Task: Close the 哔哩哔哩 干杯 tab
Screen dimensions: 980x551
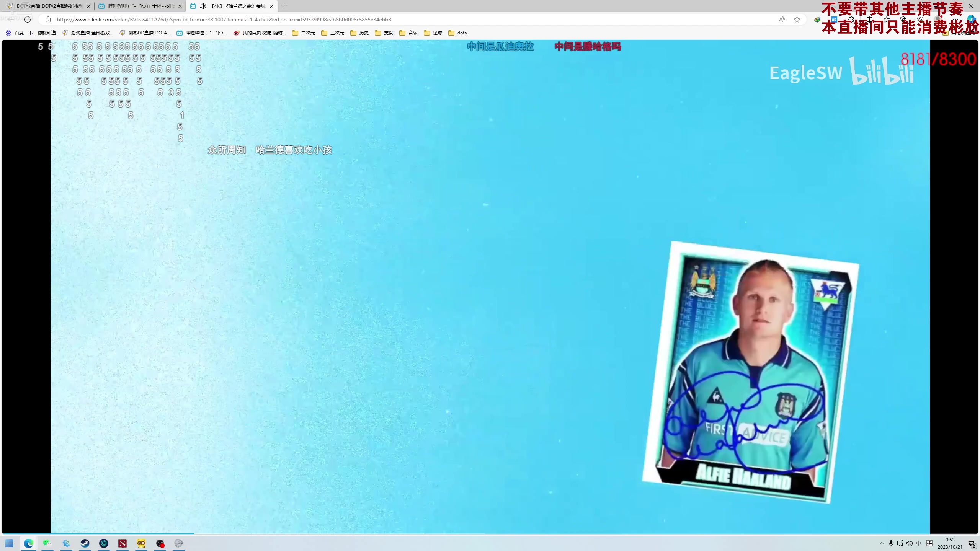Action: click(x=180, y=6)
